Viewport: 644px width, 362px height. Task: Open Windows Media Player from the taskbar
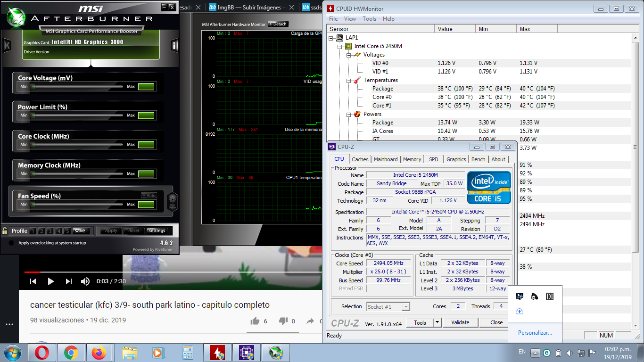point(158,353)
